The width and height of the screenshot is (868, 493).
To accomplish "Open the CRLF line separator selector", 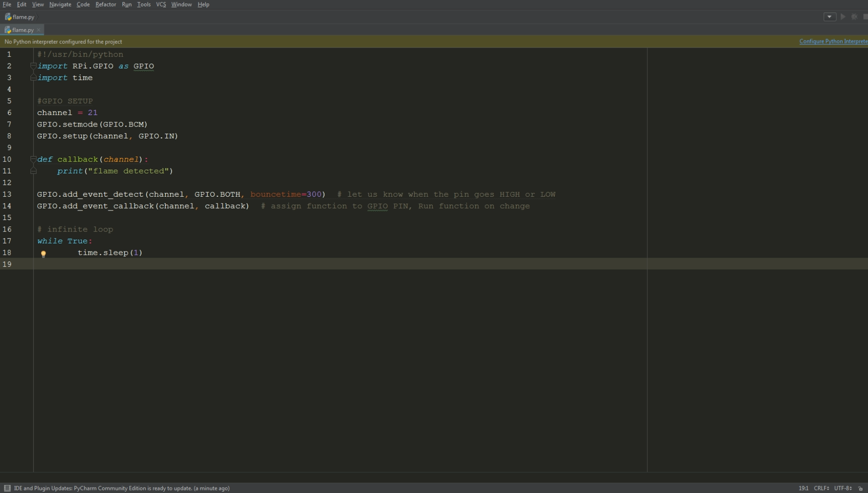I will [821, 488].
